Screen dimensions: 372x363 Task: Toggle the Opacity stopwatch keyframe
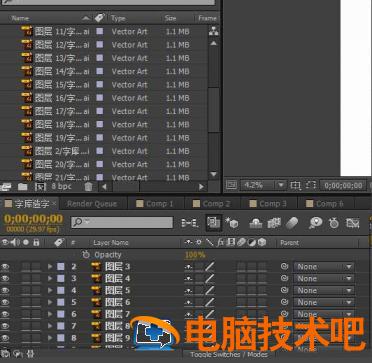click(x=86, y=255)
